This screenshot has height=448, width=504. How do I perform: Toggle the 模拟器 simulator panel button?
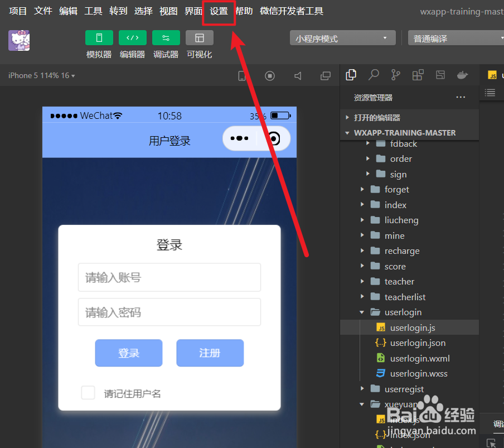(x=99, y=38)
